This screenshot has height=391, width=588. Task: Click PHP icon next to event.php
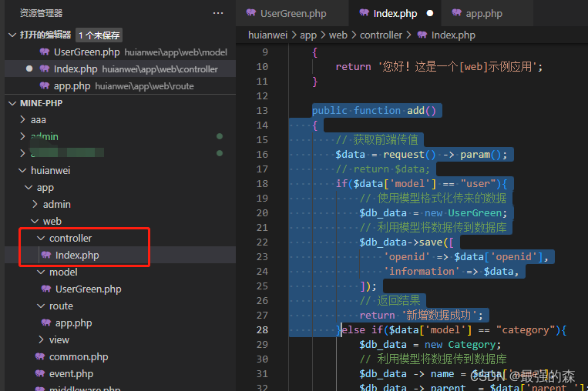[x=40, y=373]
